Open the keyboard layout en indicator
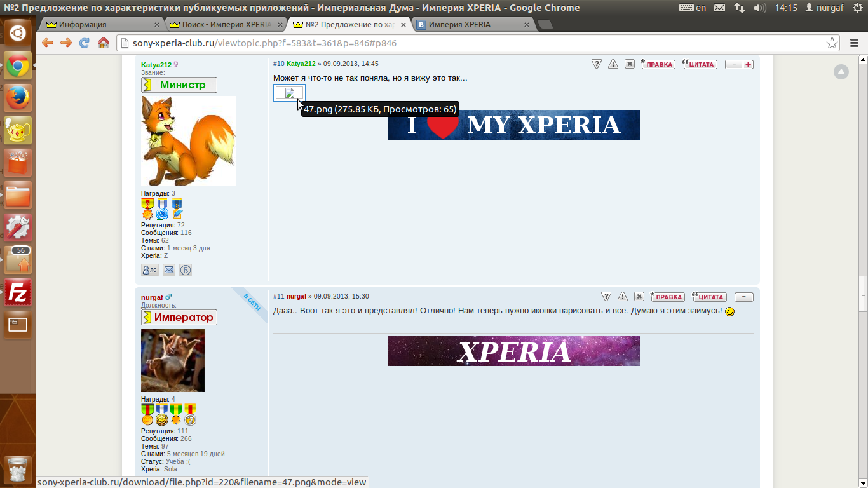The image size is (868, 488). (x=693, y=8)
